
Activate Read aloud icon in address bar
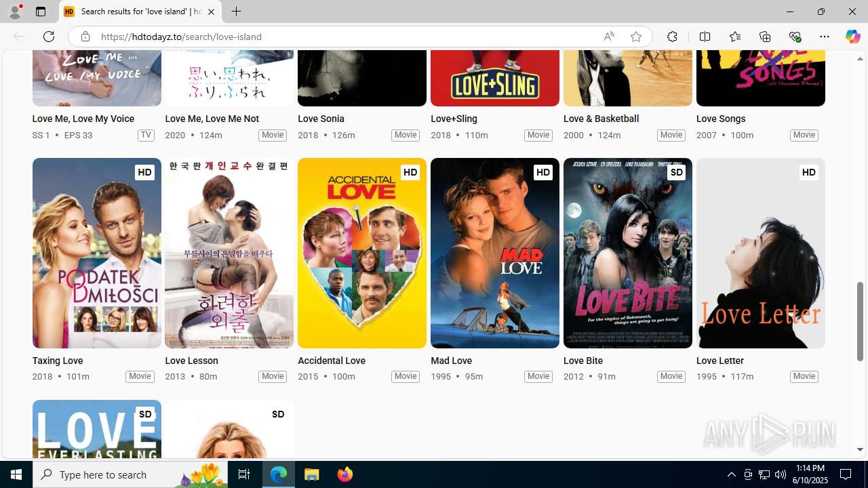[x=609, y=37]
